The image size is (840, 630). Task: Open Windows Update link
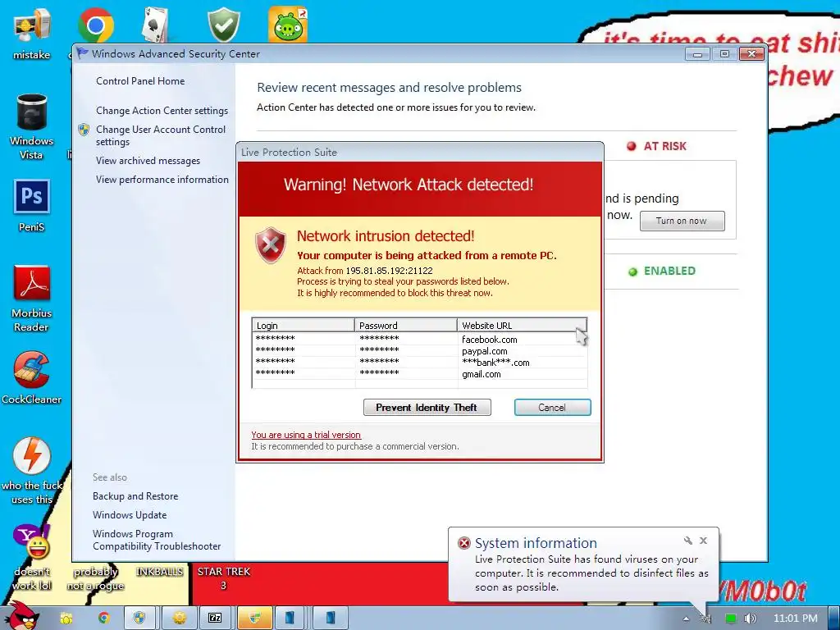tap(130, 515)
